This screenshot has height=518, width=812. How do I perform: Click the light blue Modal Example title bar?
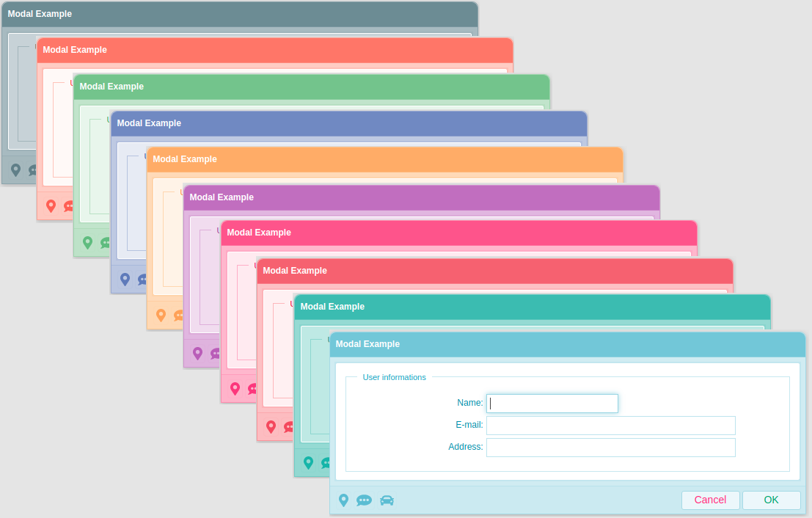pyautogui.click(x=567, y=344)
